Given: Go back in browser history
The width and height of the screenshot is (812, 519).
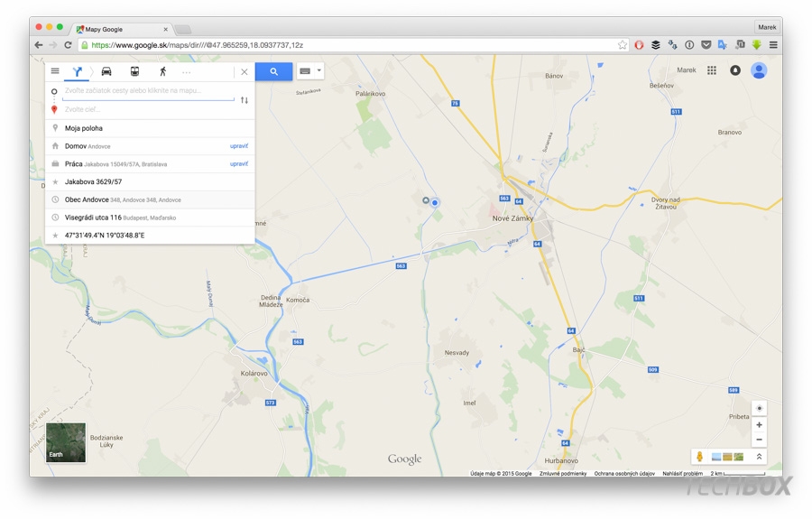Looking at the screenshot, I should coord(38,45).
